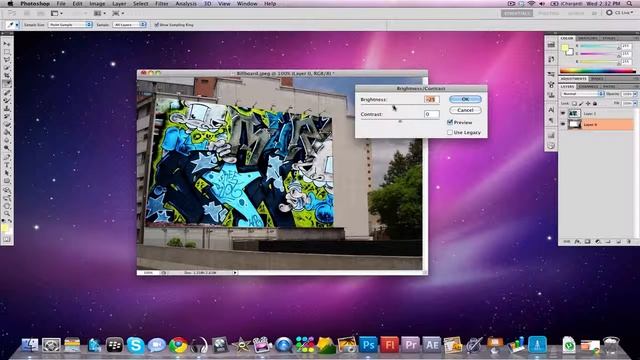The height and width of the screenshot is (360, 640).
Task: Select the Eraser tool
Action: (x=7, y=124)
